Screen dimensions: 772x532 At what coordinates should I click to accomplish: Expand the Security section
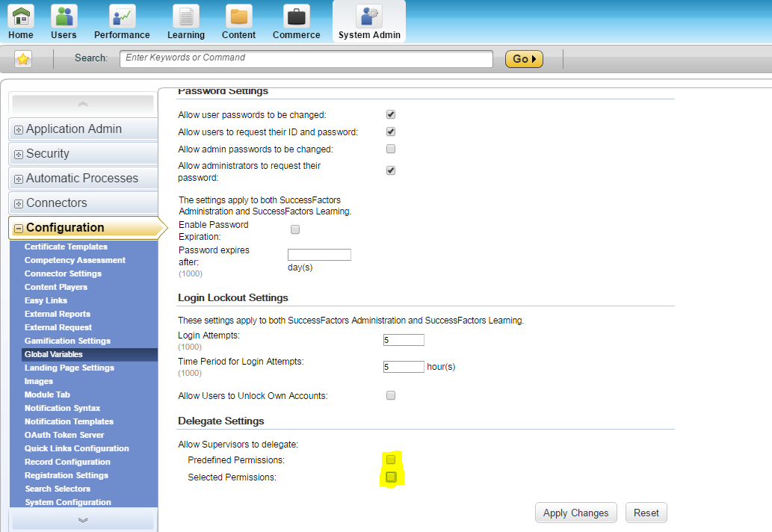19,155
